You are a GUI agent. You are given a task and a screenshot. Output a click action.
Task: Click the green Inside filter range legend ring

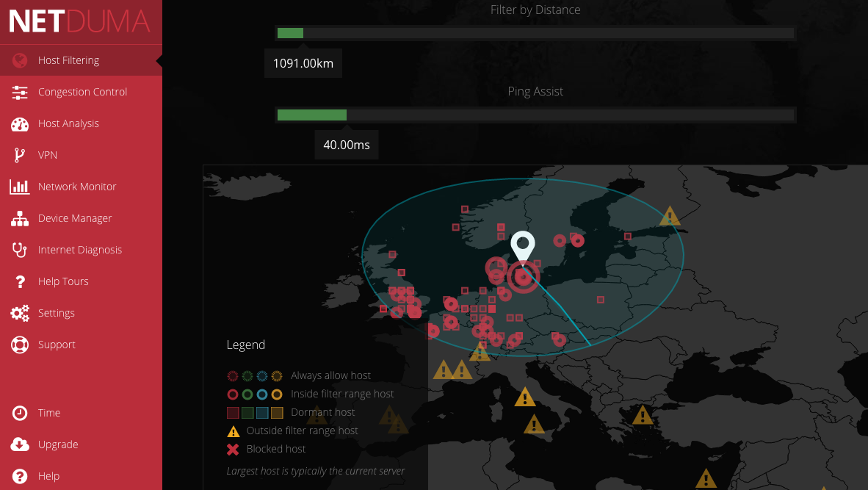pyautogui.click(x=247, y=394)
